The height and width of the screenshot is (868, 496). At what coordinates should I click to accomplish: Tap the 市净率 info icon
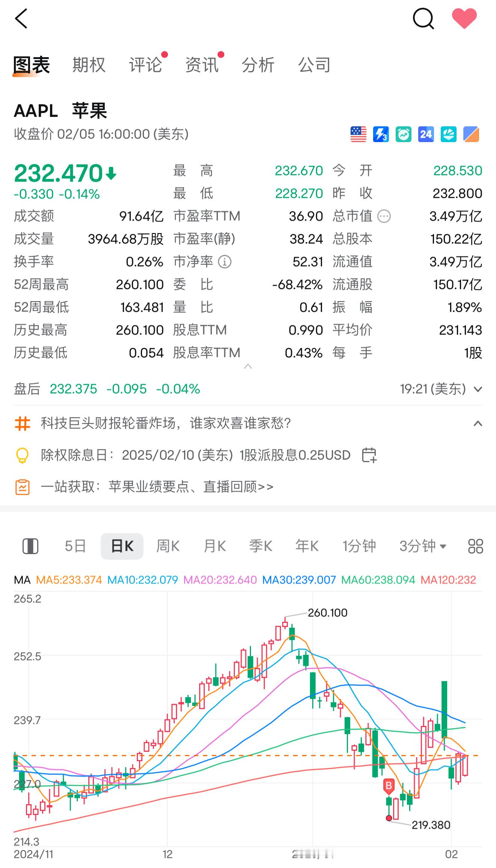(x=225, y=262)
